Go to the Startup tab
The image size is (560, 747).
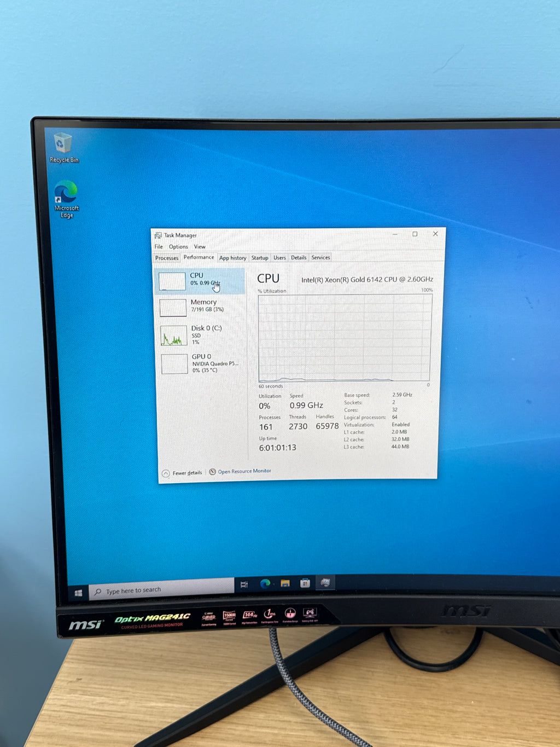[x=260, y=258]
